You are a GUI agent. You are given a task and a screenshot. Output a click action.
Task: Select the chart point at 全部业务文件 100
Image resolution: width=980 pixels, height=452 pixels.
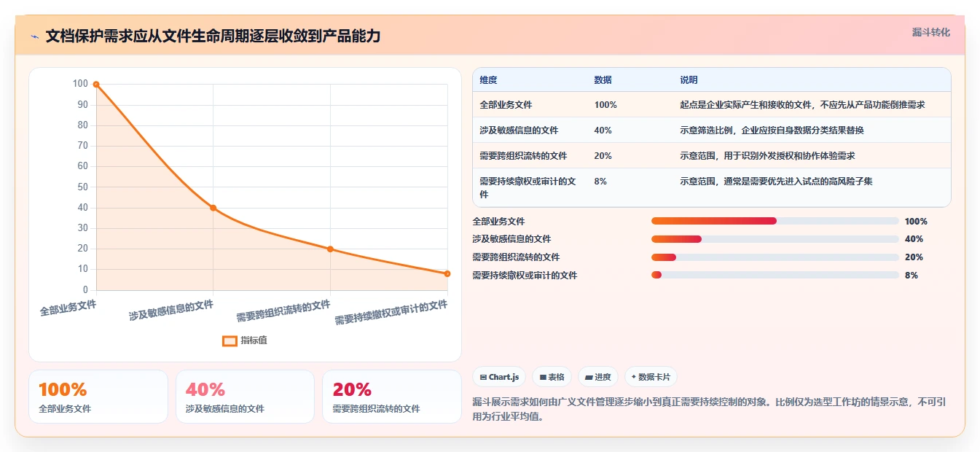pos(96,85)
